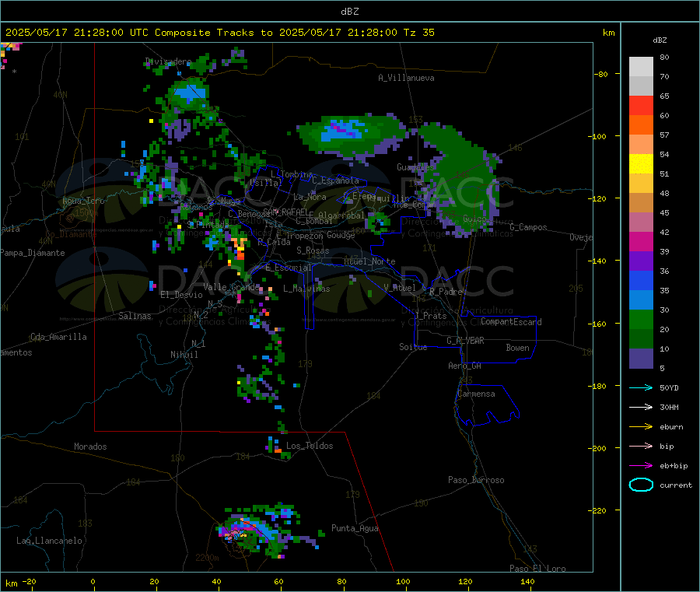Click the Aero_GA map label

click(x=465, y=366)
